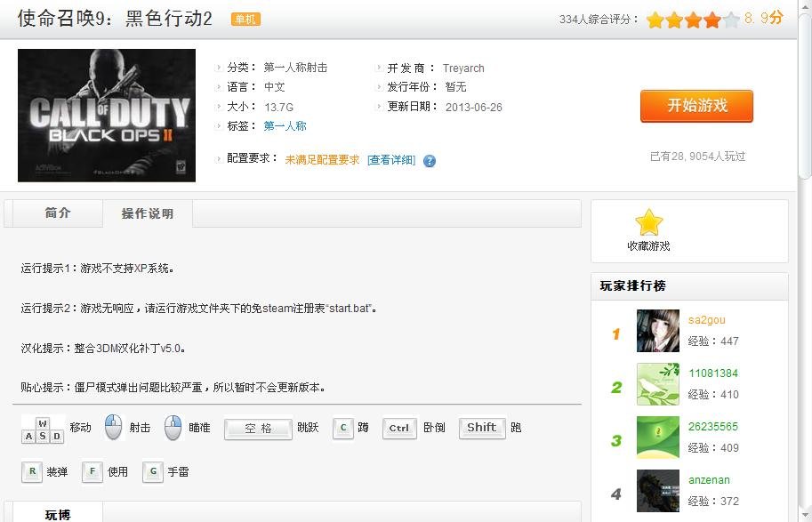Click the green avatar of player 26235565
The width and height of the screenshot is (812, 522).
tap(657, 437)
